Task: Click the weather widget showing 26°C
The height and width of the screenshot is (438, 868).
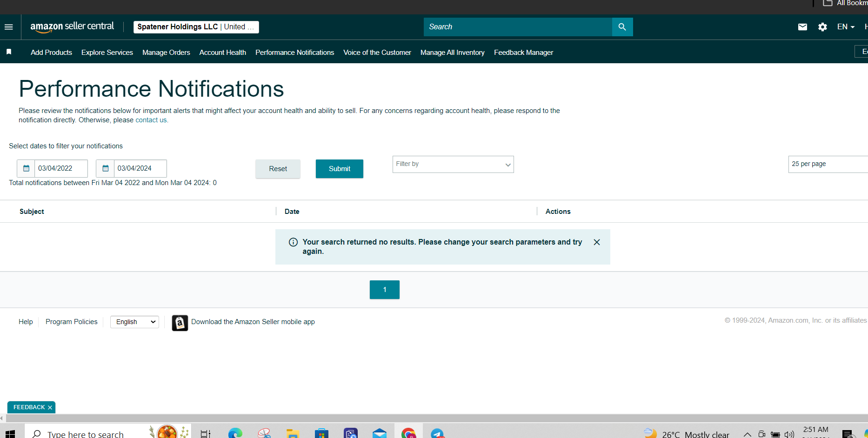Action: tap(687, 434)
